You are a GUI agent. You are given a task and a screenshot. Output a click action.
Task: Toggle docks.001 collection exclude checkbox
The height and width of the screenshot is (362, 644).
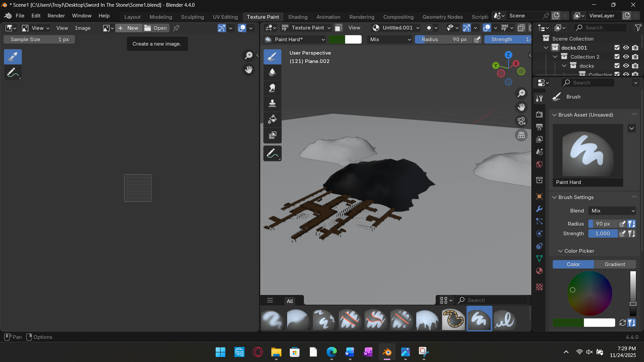617,48
